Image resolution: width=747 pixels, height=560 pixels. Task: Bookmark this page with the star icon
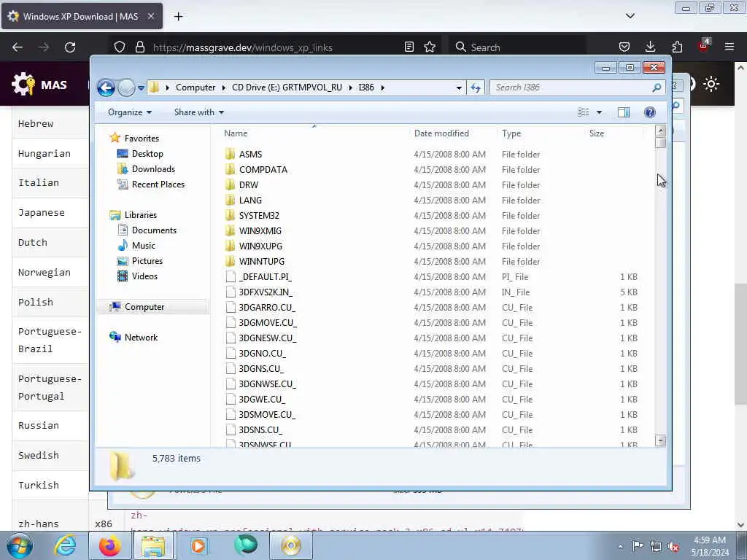point(430,47)
